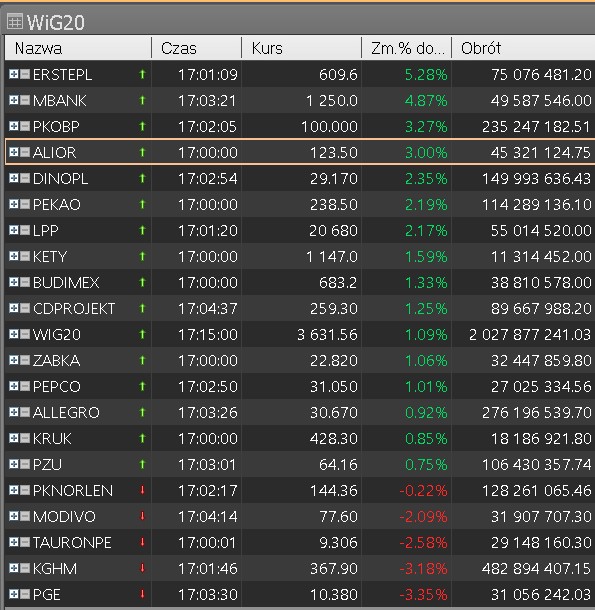Click the 482 894 407.15 turnover of KGHM
Screen dimensions: 595x610
click(536, 568)
